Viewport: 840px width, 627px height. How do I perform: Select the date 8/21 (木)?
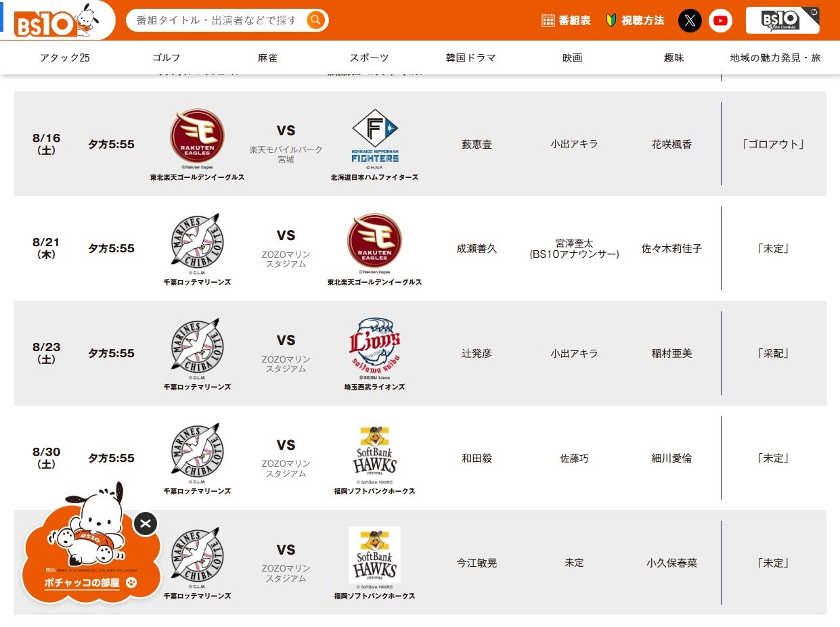(x=46, y=248)
